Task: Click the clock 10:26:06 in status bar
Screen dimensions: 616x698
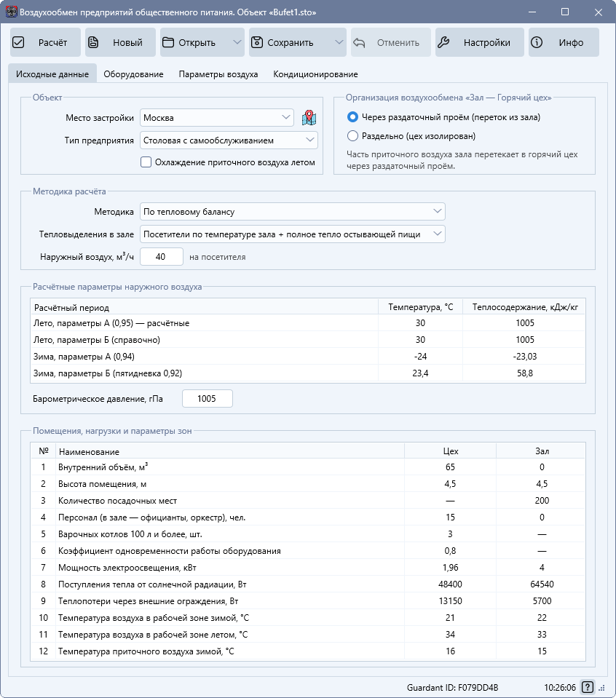Action: click(x=560, y=687)
